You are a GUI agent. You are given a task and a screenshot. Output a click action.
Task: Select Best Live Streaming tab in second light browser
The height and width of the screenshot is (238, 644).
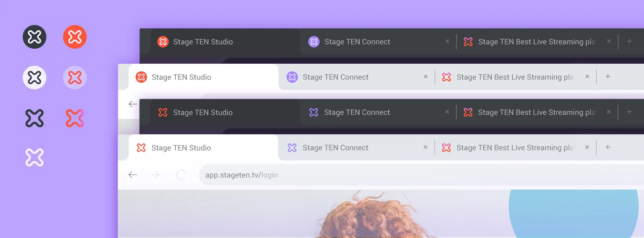click(515, 77)
